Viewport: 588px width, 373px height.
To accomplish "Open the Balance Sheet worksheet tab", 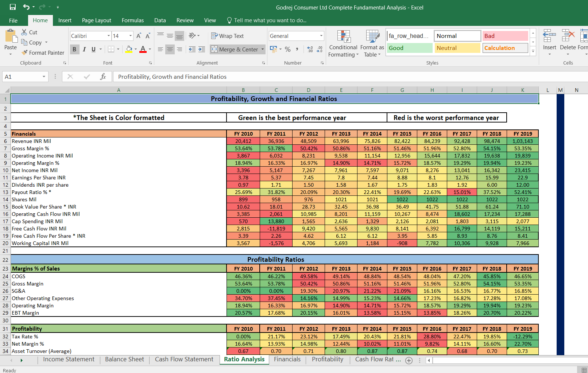I will click(x=124, y=360).
